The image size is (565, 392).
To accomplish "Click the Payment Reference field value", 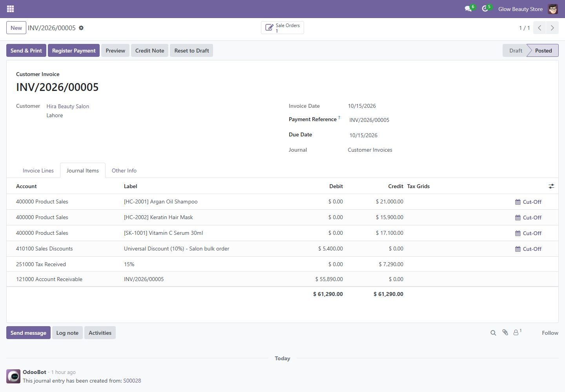I will (x=369, y=120).
